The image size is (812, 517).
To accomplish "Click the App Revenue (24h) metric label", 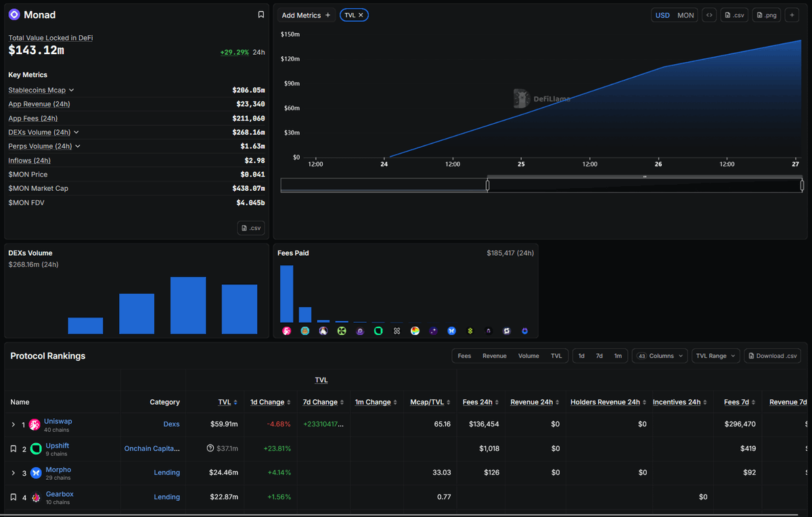I will 39,104.
